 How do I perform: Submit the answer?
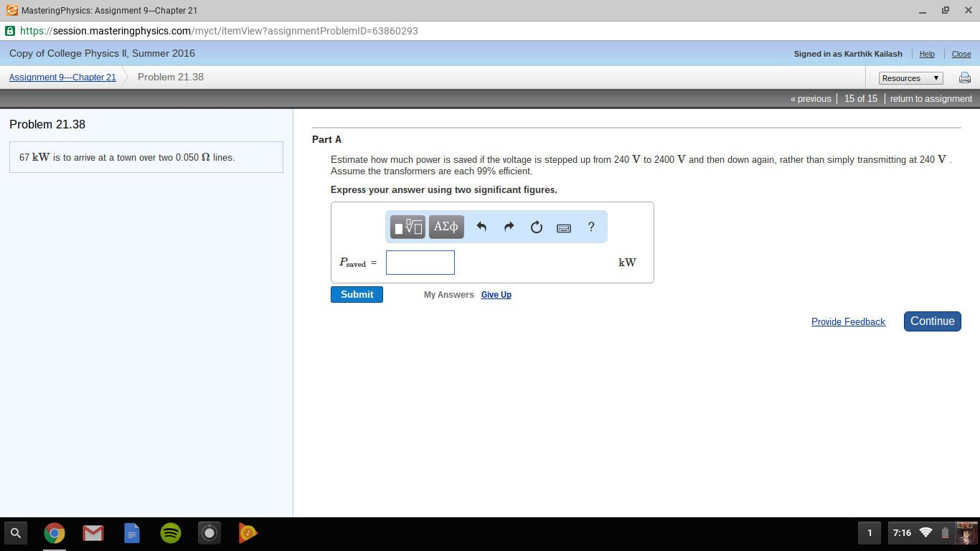[357, 294]
